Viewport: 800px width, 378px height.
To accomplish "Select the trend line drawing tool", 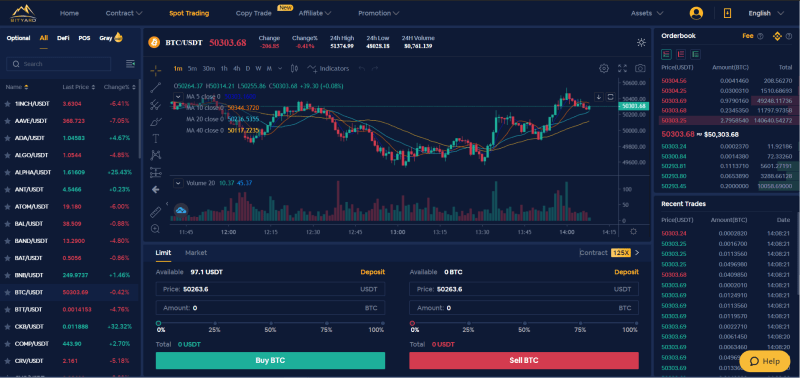I will 156,87.
